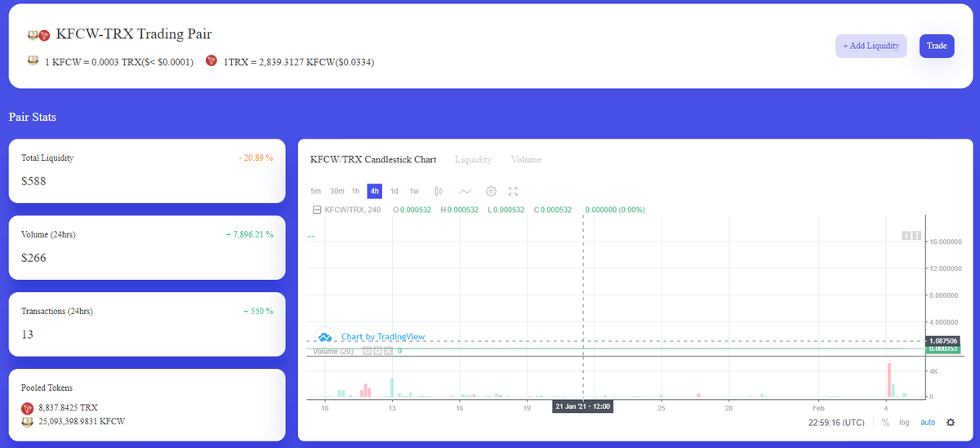Hide the Volume indicator with eye icon
The height and width of the screenshot is (448, 980).
(x=368, y=351)
